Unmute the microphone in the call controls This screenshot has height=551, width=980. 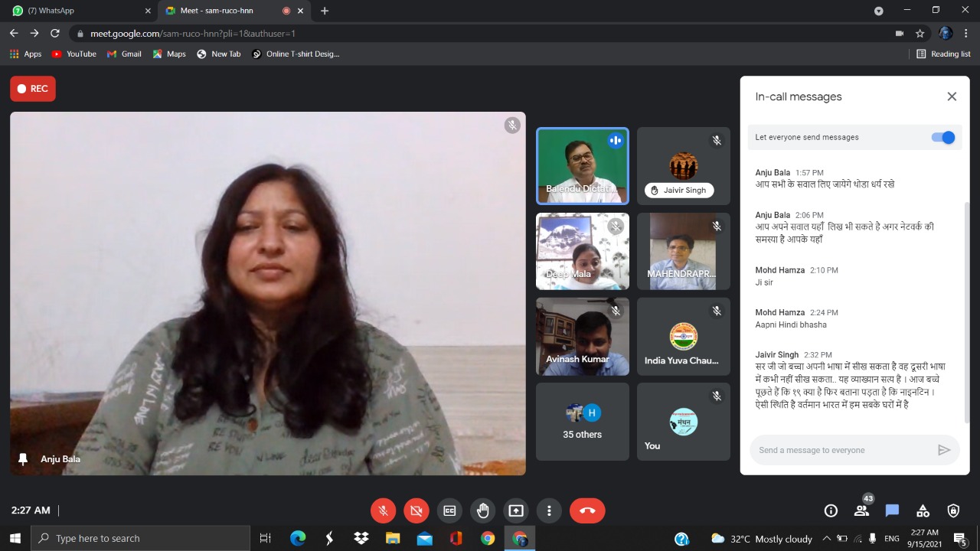(383, 510)
